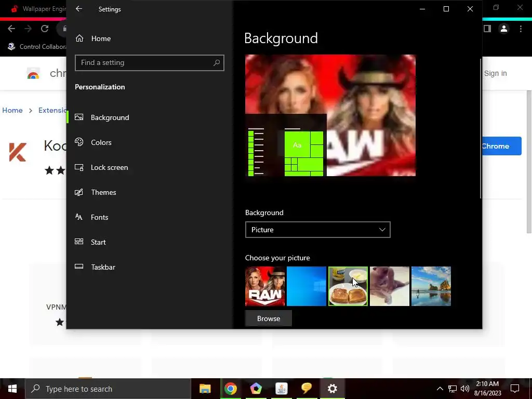
Task: Click the Find a setting search box
Action: click(x=149, y=63)
